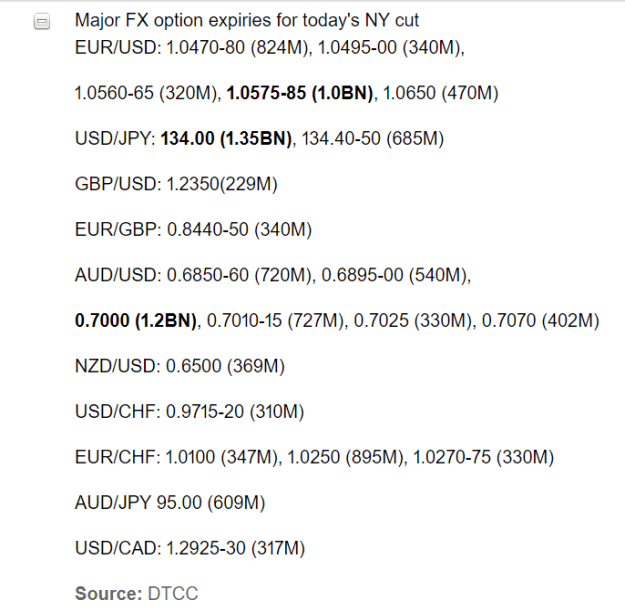Click the EUR/CHF 1.0270-75 (330M) entry
The height and width of the screenshot is (610, 625).
point(483,457)
